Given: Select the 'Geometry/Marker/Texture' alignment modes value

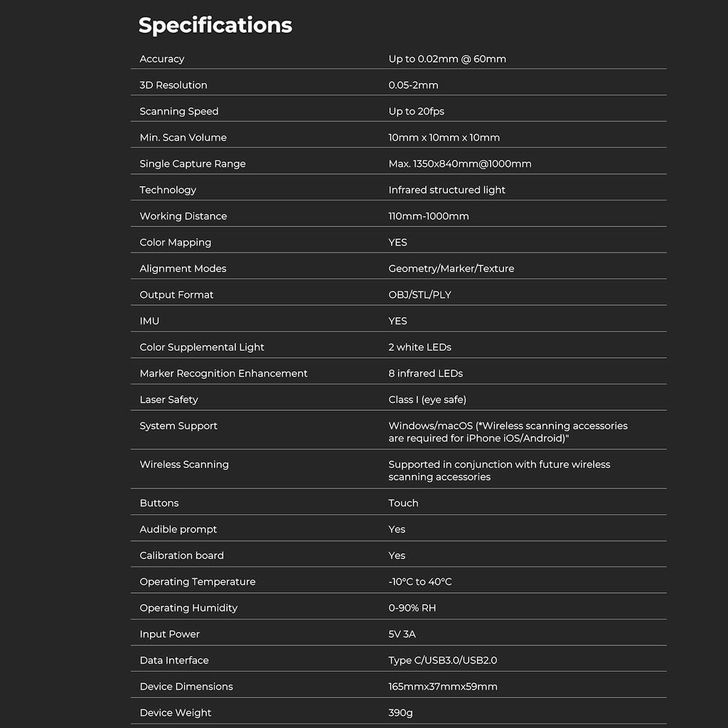Looking at the screenshot, I should click(x=451, y=269).
